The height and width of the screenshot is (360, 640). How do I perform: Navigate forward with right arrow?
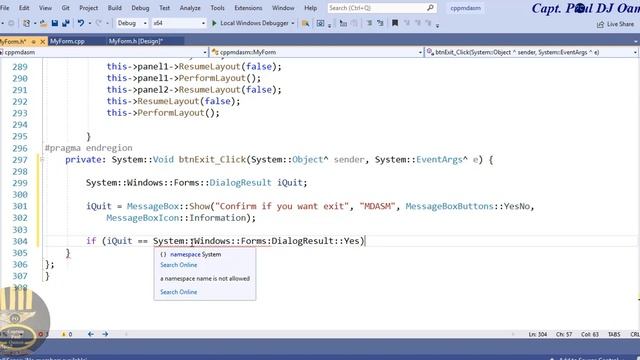click(x=105, y=334)
